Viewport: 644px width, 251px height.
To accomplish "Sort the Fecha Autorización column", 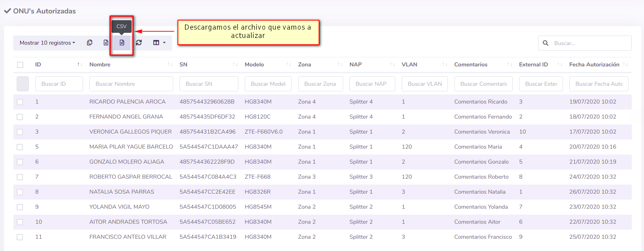I will [625, 64].
